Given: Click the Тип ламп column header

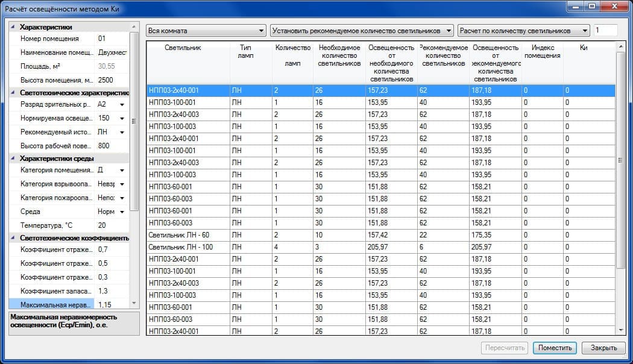Looking at the screenshot, I should tap(251, 63).
